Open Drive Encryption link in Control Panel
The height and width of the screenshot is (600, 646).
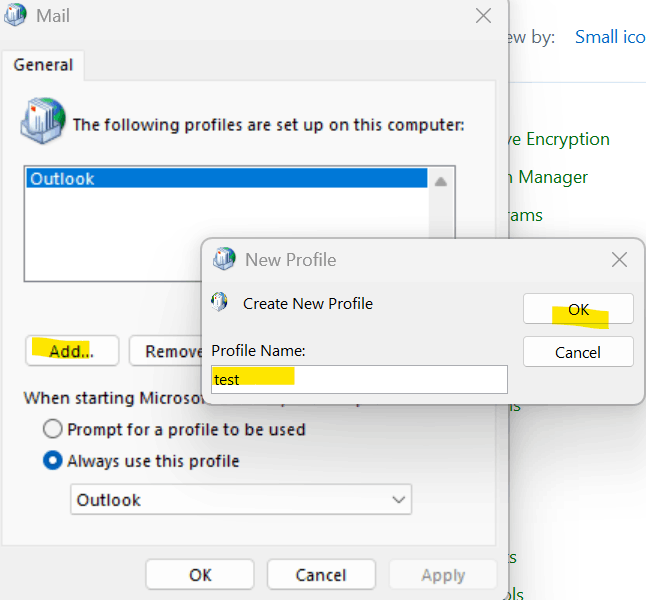[x=559, y=139]
